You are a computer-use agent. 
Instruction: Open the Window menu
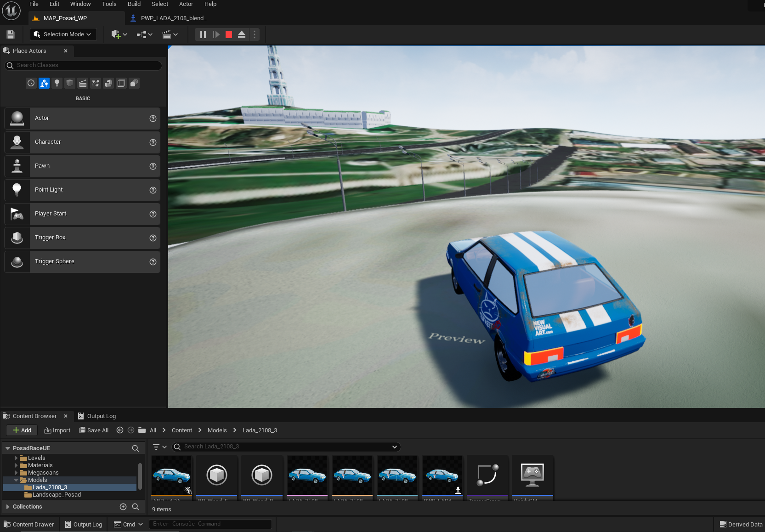[x=80, y=4]
